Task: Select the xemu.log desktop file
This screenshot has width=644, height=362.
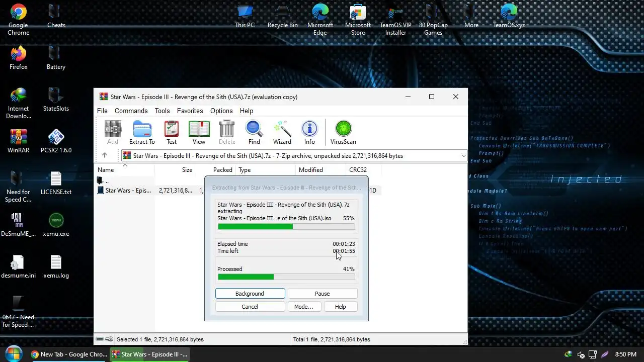Action: (x=56, y=266)
